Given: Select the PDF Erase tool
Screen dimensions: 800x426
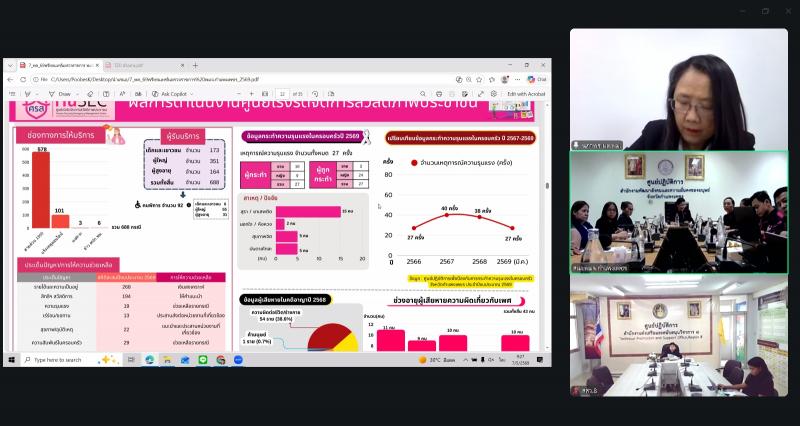Looking at the screenshot, I should coord(90,94).
